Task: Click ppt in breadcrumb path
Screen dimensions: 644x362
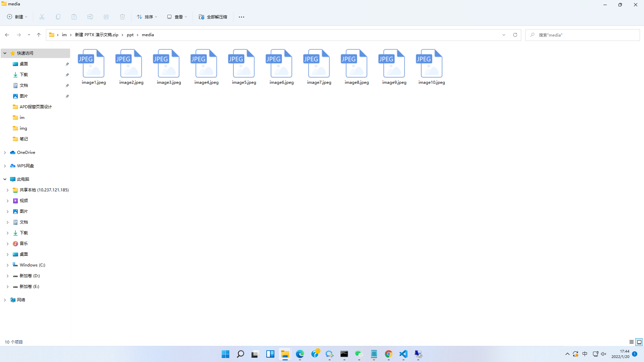Action: [x=130, y=35]
